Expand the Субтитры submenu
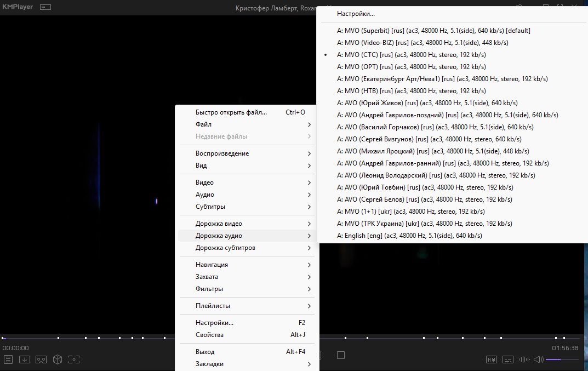 [x=247, y=206]
